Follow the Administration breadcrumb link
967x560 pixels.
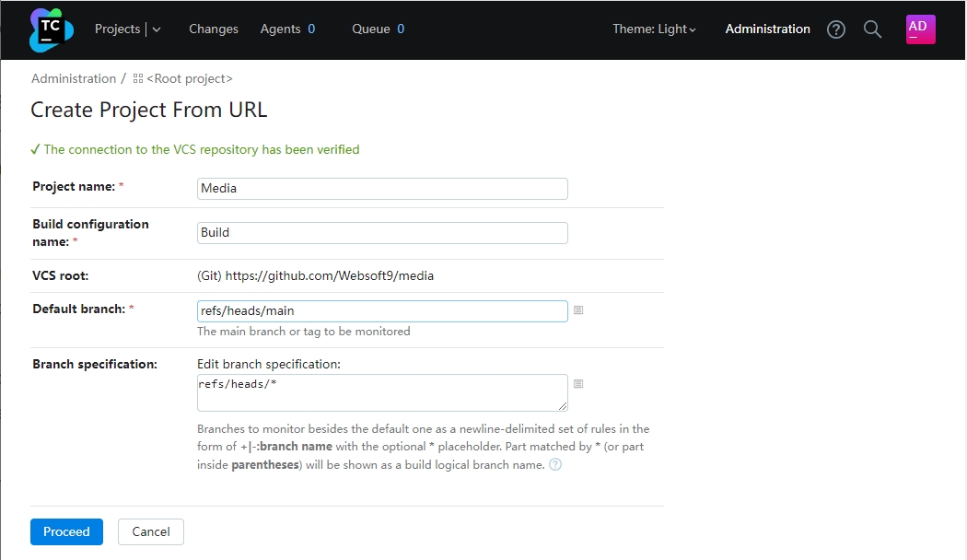74,79
